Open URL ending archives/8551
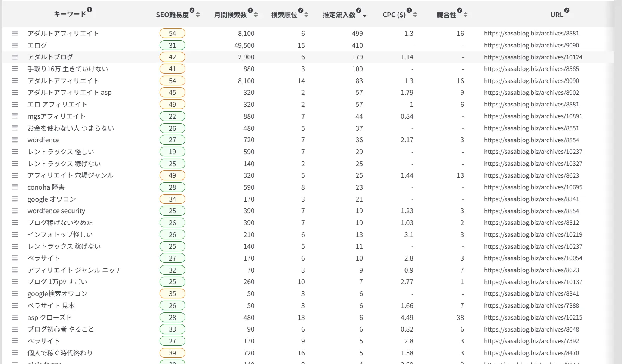 click(532, 128)
